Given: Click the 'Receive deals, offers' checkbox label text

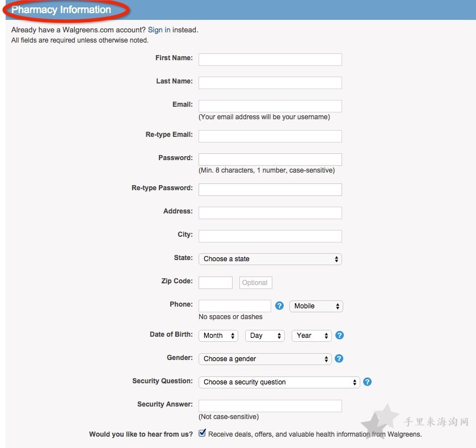Looking at the screenshot, I should tap(315, 434).
